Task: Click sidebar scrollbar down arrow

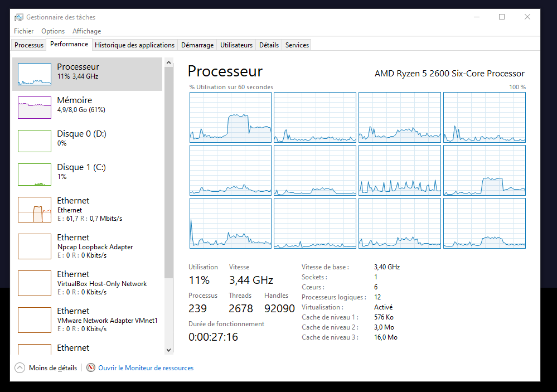Action: pyautogui.click(x=169, y=350)
